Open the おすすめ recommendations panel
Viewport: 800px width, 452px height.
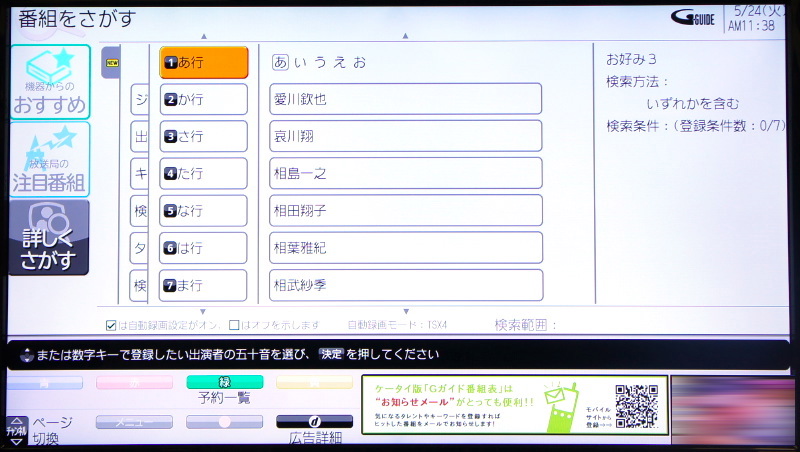[x=50, y=82]
